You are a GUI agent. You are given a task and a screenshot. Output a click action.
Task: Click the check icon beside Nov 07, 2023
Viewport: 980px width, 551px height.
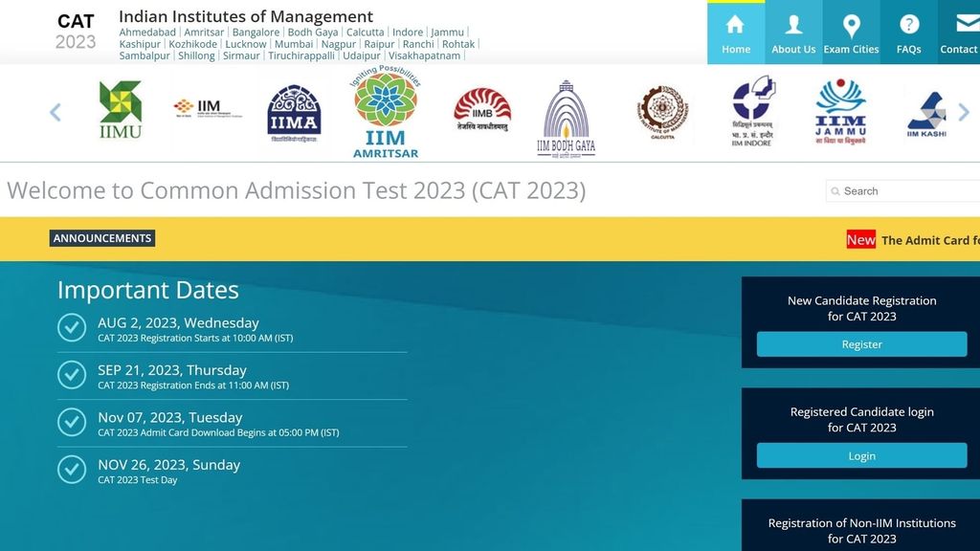tap(72, 422)
